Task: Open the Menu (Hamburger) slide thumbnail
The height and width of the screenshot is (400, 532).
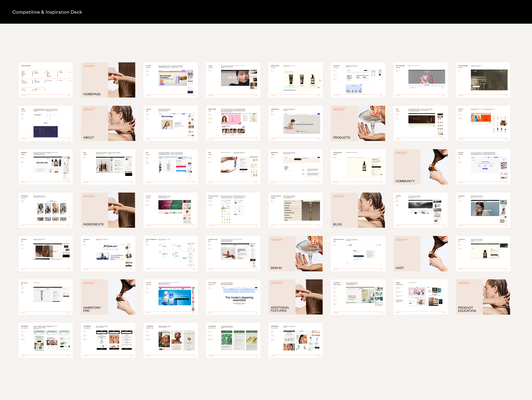Action: click(x=483, y=80)
